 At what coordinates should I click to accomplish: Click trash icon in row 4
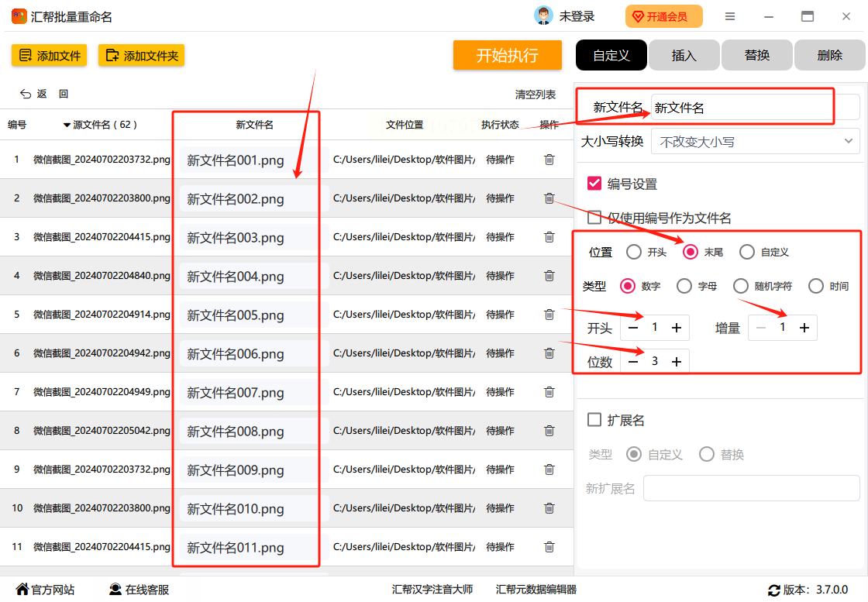pos(549,276)
